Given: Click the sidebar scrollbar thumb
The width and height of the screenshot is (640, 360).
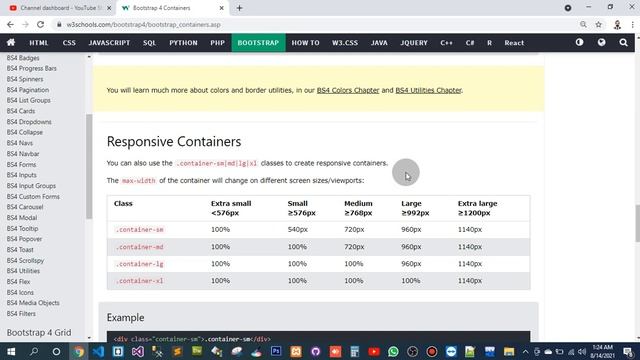Looking at the screenshot, I should [89, 167].
